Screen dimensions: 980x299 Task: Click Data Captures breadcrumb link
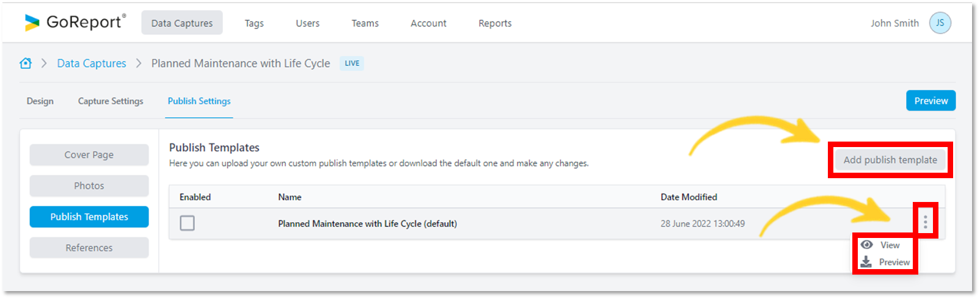[92, 63]
